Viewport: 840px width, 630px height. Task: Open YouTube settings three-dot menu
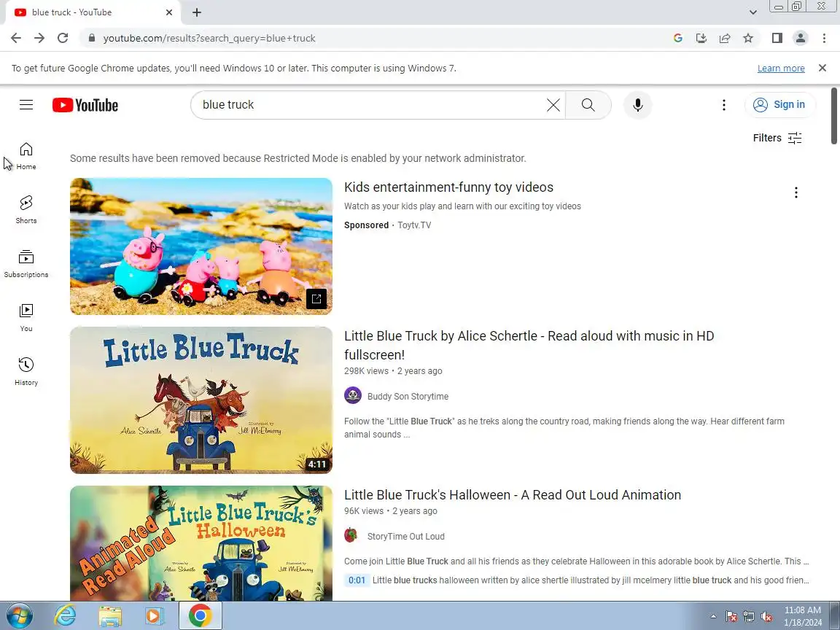click(x=724, y=105)
